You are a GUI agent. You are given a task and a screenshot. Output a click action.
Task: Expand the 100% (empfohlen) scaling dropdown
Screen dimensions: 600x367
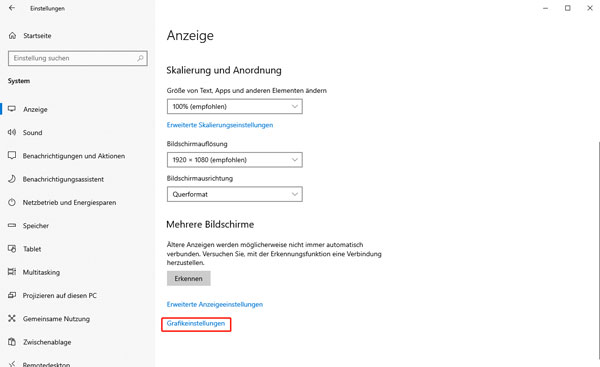(235, 106)
